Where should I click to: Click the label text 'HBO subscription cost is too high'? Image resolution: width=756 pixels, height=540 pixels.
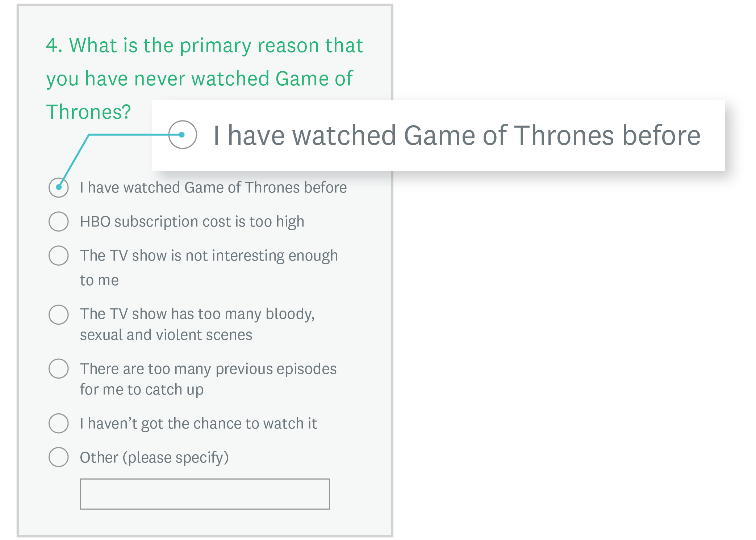pyautogui.click(x=192, y=222)
